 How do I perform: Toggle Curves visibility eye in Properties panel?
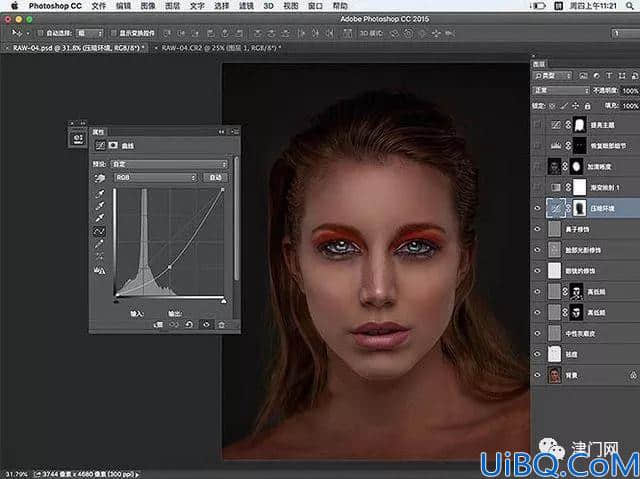pos(206,325)
